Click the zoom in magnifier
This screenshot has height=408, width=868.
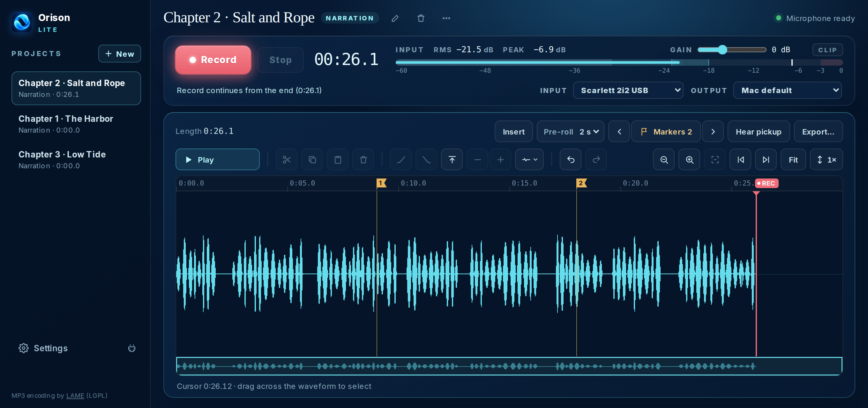click(x=689, y=160)
